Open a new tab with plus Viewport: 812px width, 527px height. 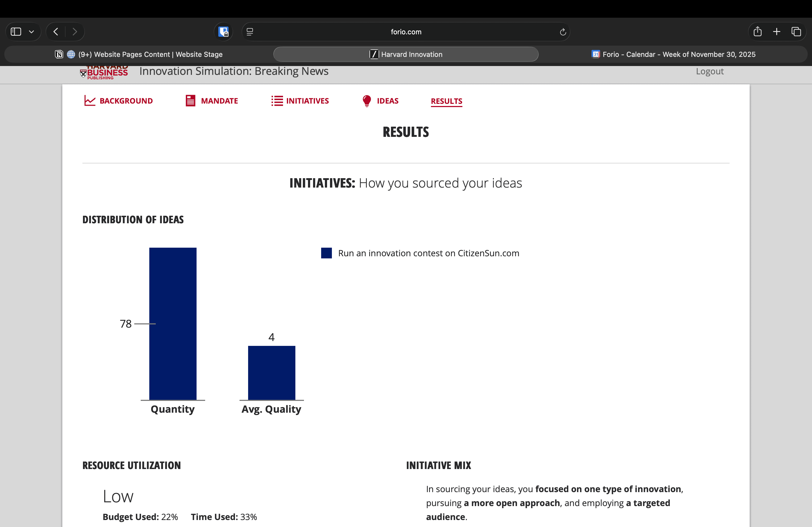point(777,32)
